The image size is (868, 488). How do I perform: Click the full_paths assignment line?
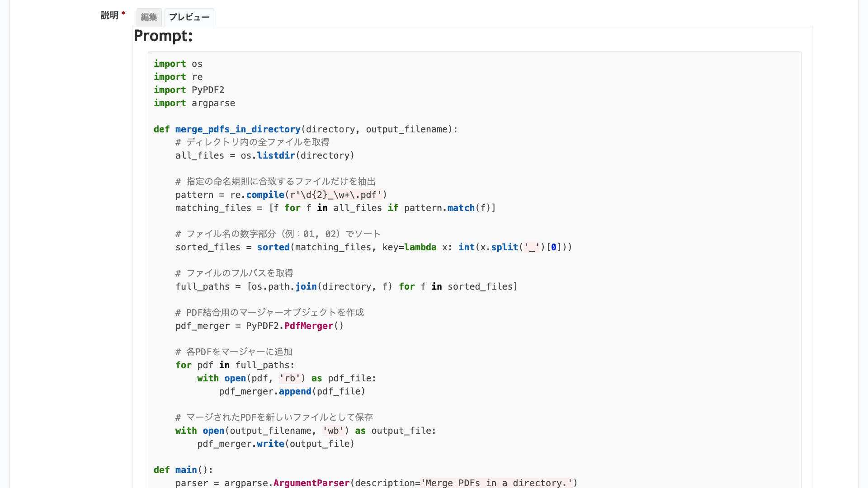point(346,286)
